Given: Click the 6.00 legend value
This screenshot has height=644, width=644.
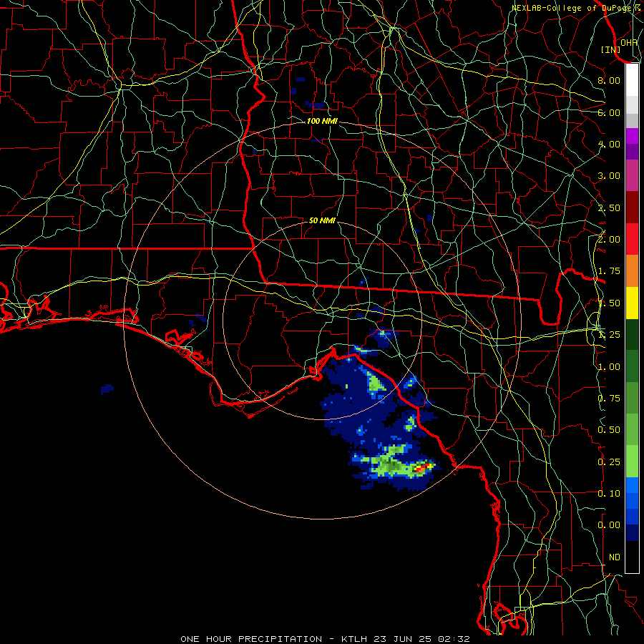Looking at the screenshot, I should coord(609,112).
